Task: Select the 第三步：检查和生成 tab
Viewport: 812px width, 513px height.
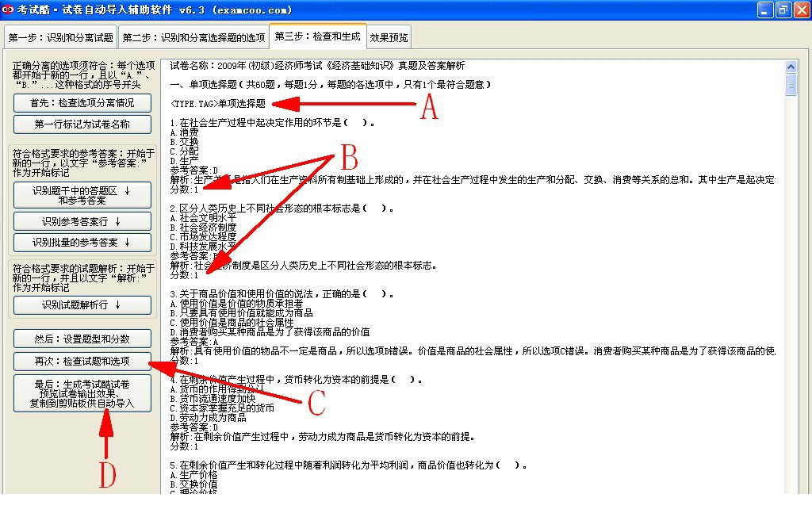Action: pyautogui.click(x=317, y=36)
